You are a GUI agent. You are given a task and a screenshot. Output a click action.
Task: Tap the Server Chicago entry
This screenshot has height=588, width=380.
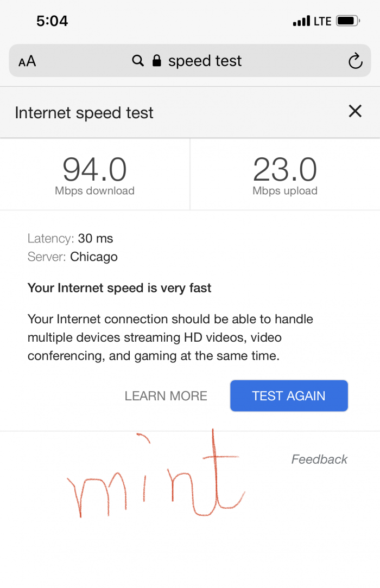[72, 257]
